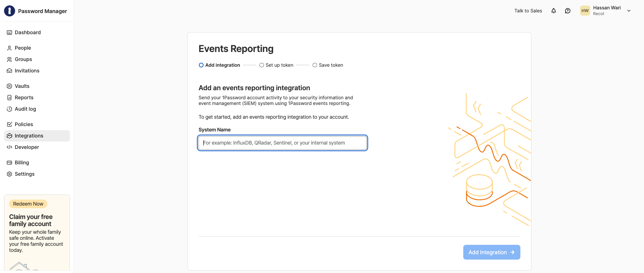
Task: Focus the System Name input field
Action: [x=283, y=143]
